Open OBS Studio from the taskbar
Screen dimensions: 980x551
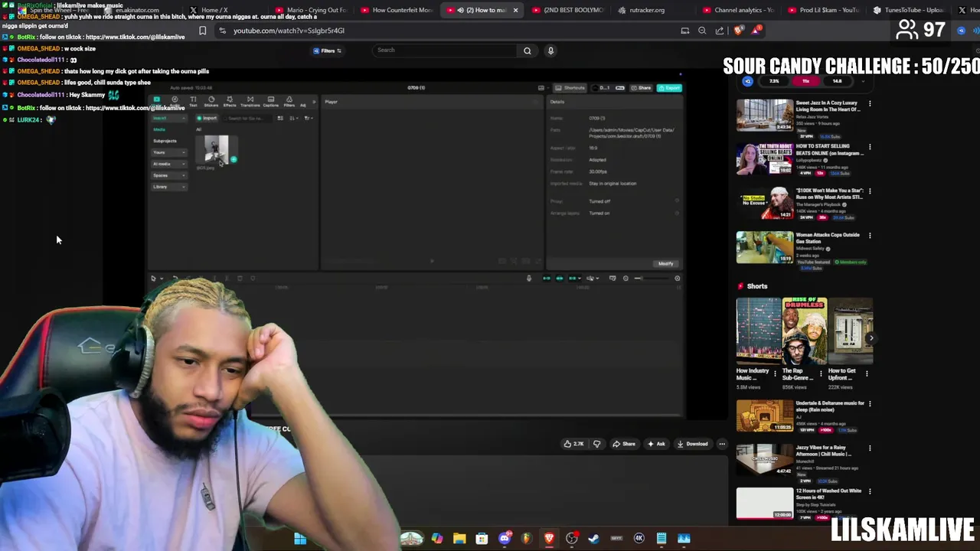point(571,539)
